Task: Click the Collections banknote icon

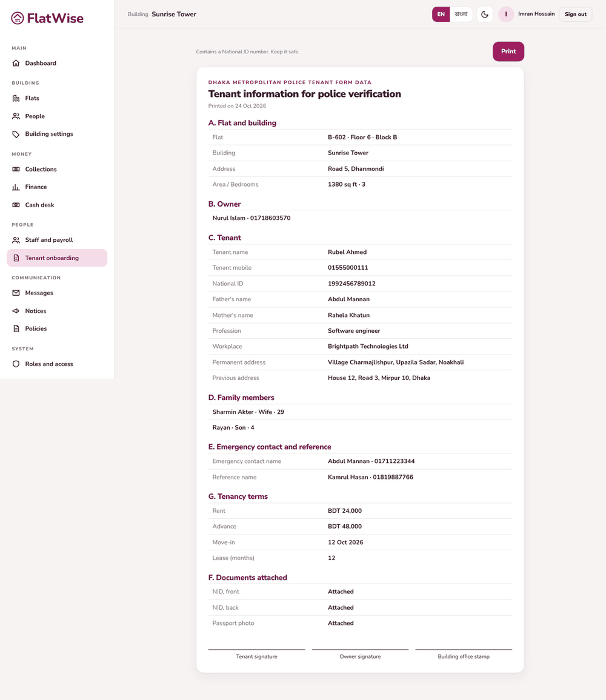Action: point(16,169)
